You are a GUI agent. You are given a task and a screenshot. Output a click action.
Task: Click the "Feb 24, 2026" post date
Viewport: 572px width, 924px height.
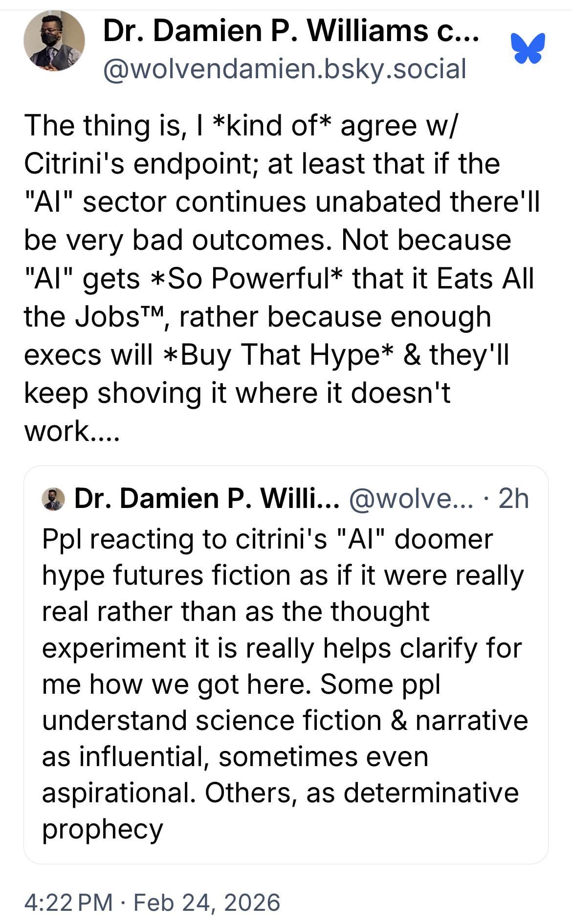(206, 902)
